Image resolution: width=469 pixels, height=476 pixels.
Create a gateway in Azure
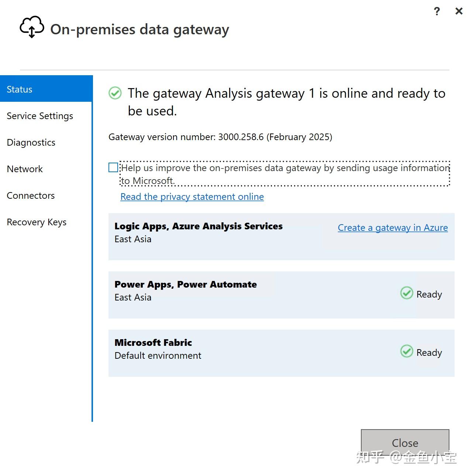392,227
